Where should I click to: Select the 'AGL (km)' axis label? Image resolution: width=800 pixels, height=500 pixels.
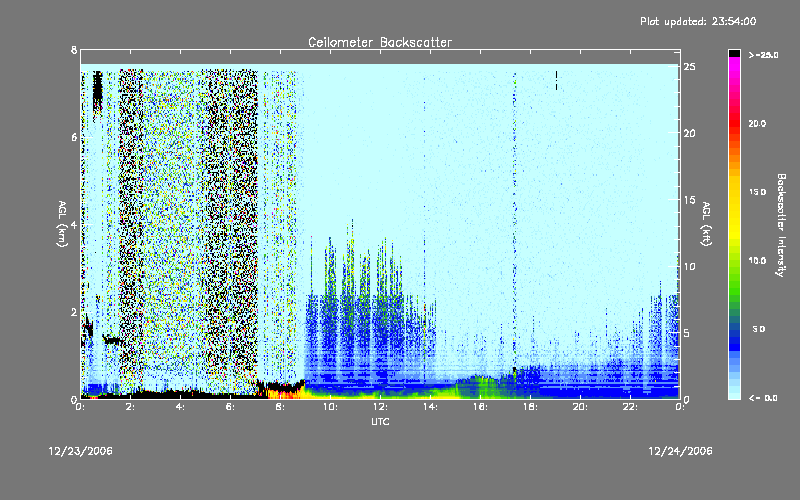62,223
